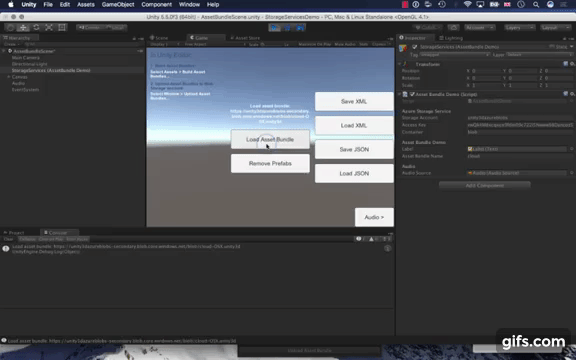Select the Rotate tool in the toolbar
Viewport: 576px width, 360px height.
pos(36,28)
